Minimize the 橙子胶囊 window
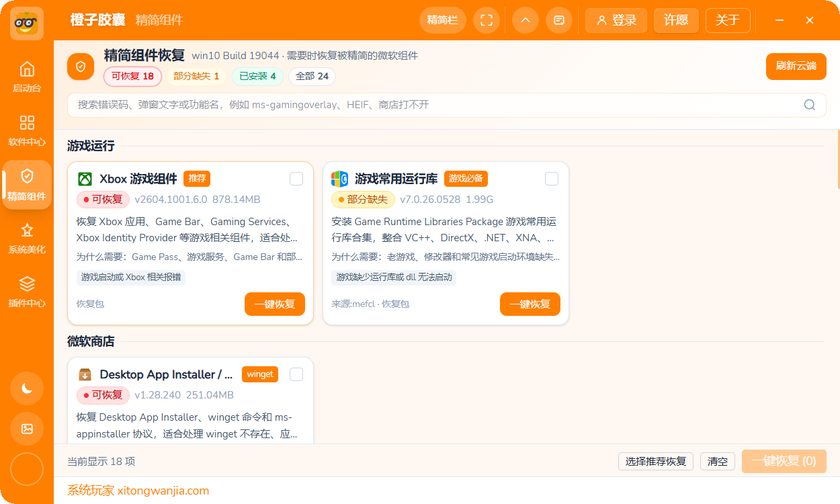Screen dimensions: 840x504 [780, 20]
